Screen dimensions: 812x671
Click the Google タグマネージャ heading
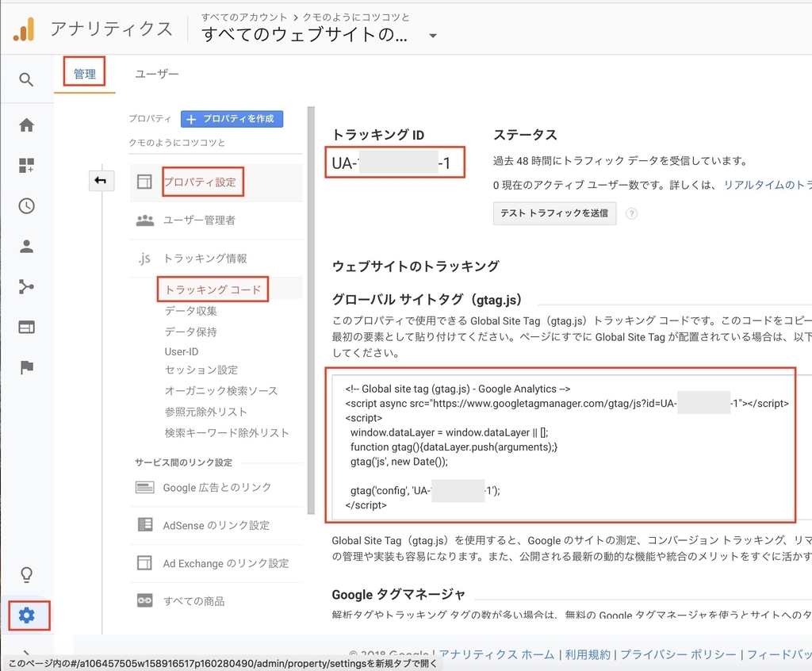coord(398,594)
